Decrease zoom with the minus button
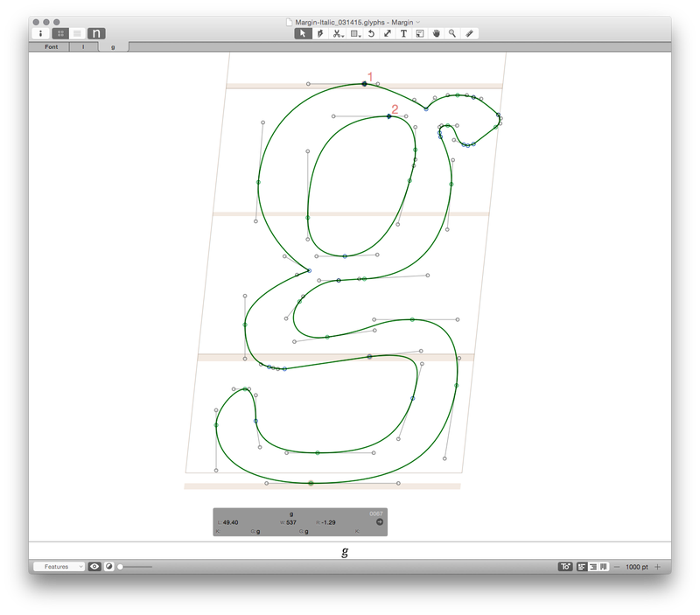This screenshot has height=615, width=700. (617, 567)
